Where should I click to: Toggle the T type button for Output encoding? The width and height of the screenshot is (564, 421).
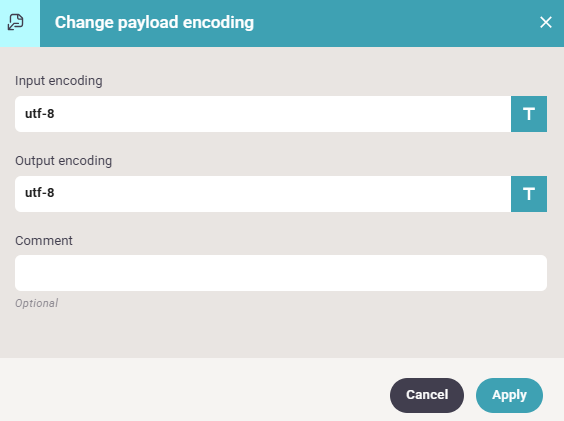[x=529, y=194]
